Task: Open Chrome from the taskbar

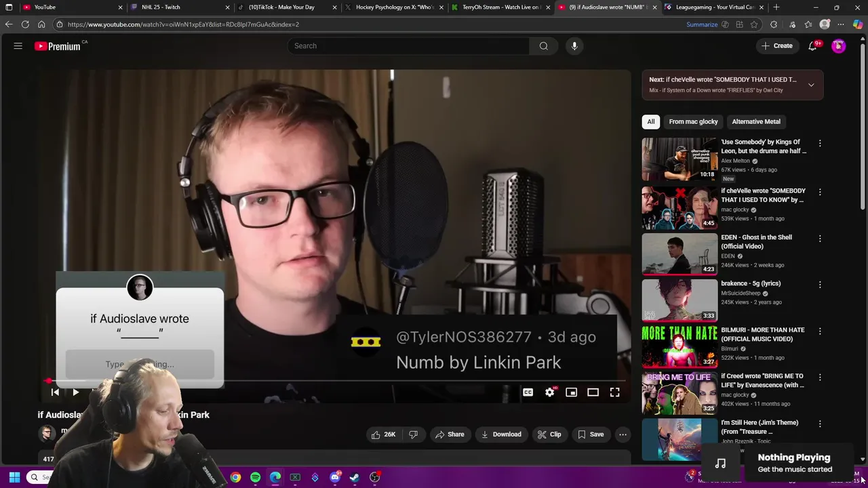Action: coord(235,477)
